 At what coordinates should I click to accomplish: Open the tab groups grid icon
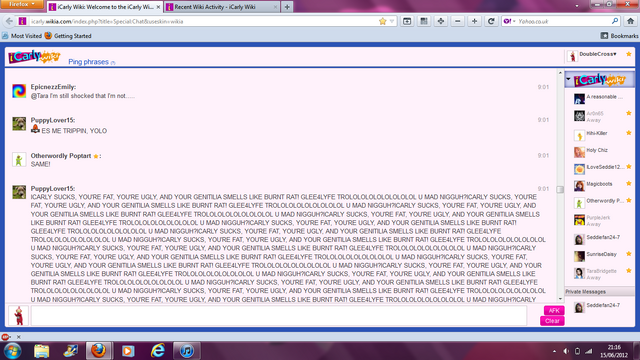click(x=424, y=21)
